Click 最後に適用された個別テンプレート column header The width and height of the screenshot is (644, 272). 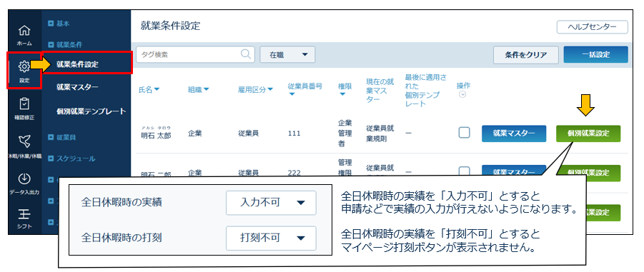click(x=425, y=90)
